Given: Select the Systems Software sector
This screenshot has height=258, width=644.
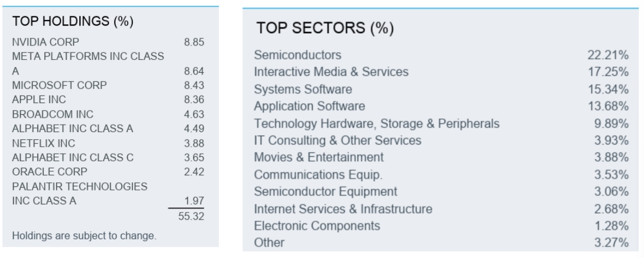Looking at the screenshot, I should (x=303, y=90).
